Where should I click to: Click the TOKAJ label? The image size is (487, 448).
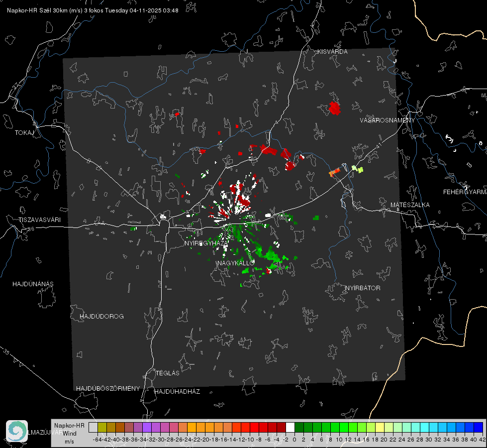pos(24,133)
